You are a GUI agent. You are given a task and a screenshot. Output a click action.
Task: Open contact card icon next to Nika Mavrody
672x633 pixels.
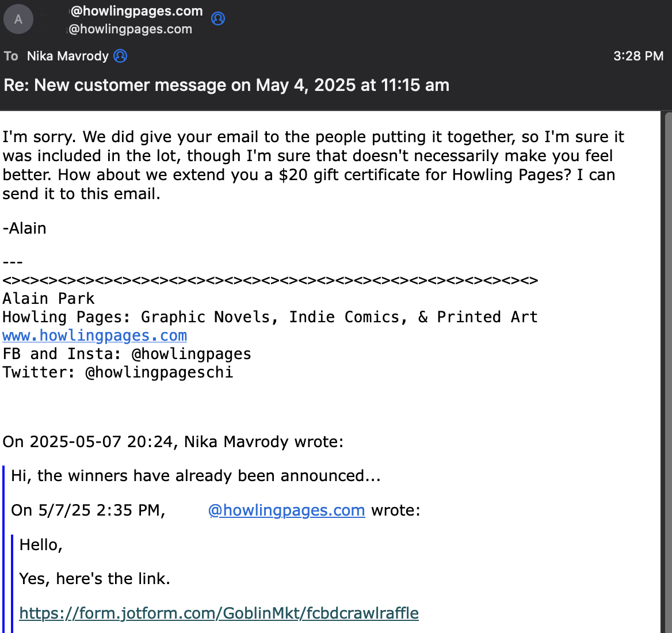pyautogui.click(x=120, y=56)
